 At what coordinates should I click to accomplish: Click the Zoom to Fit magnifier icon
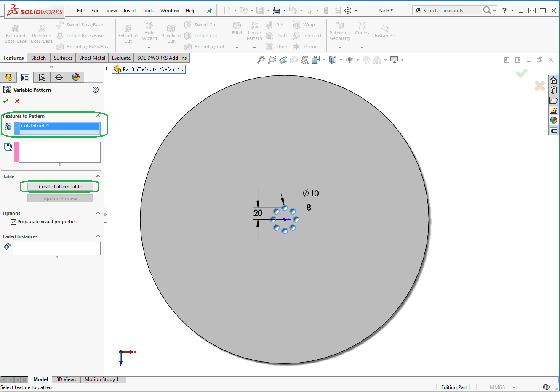261,60
